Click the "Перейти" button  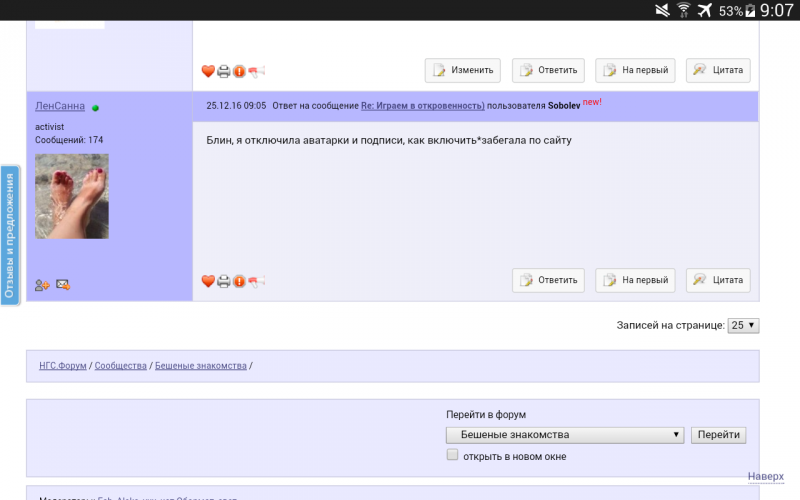tap(718, 435)
